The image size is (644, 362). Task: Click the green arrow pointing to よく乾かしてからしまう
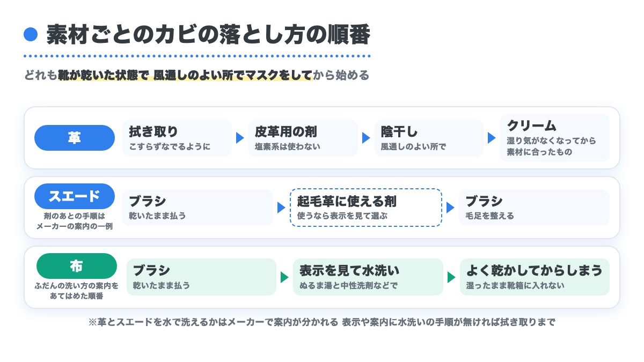451,277
